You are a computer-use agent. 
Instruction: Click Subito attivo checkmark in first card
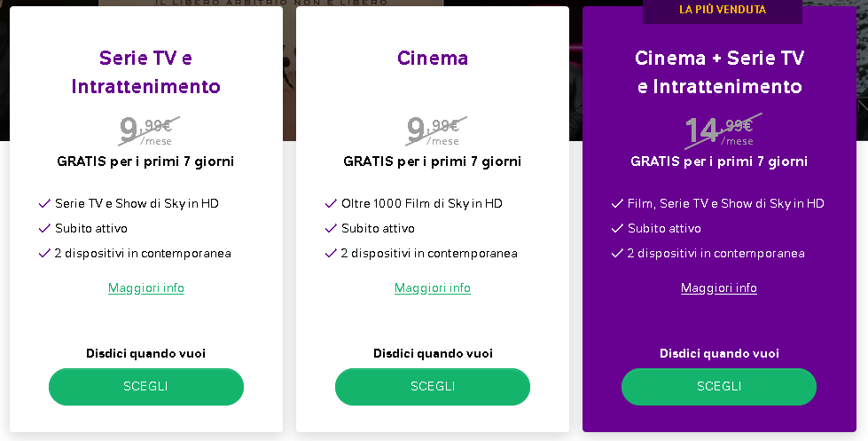(x=45, y=228)
